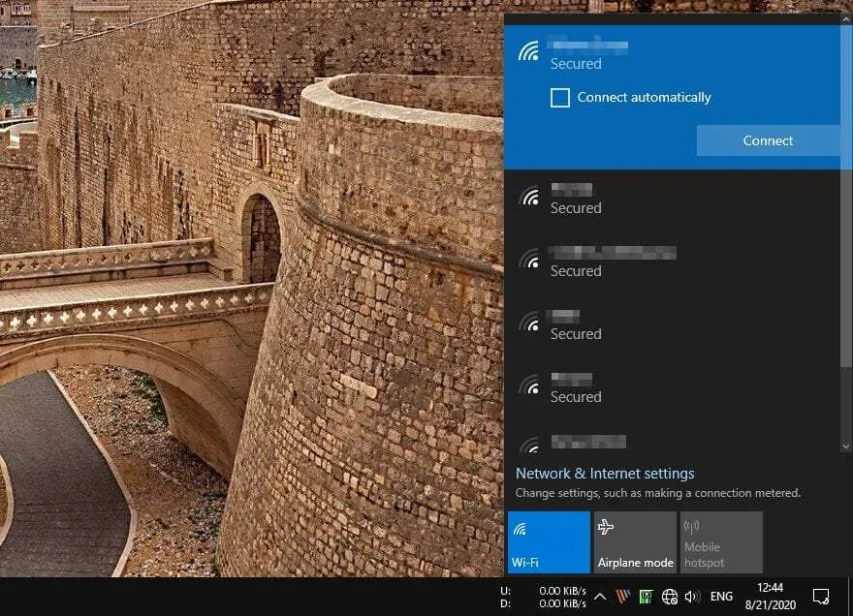Click the 'Secured' label of highlighted network

point(576,64)
